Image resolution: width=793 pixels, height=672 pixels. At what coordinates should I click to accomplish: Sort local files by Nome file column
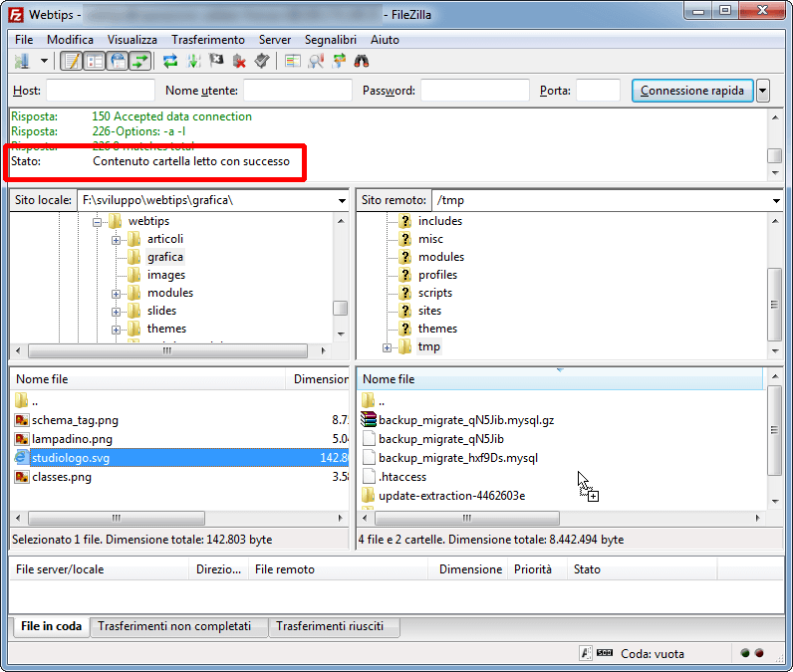pyautogui.click(x=147, y=379)
